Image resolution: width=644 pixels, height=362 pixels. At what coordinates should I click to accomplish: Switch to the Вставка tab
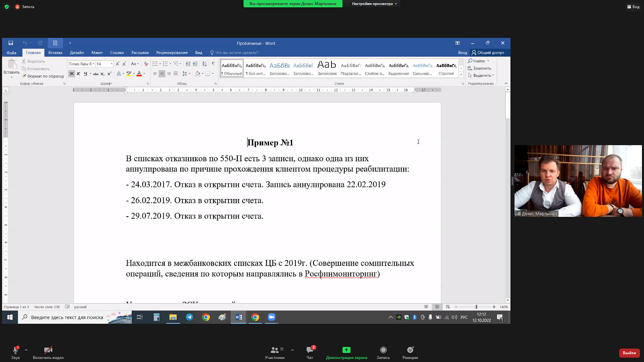(x=55, y=53)
